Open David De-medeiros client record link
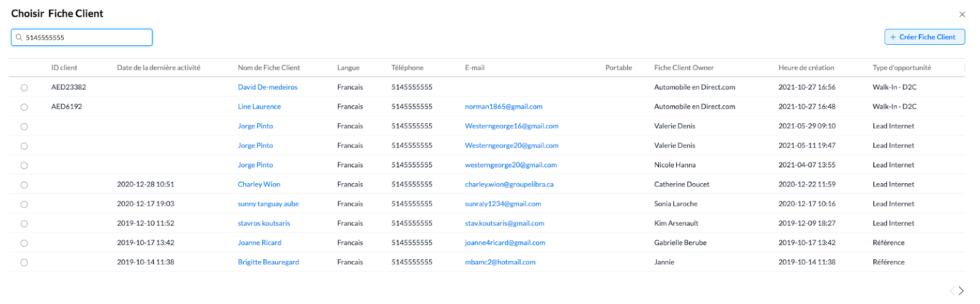 [x=268, y=87]
